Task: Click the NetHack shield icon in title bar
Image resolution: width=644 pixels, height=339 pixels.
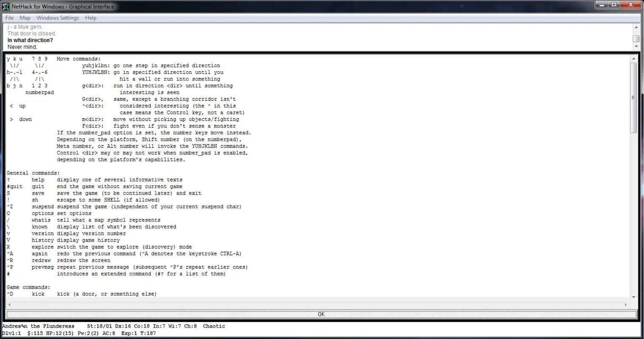Action: 6,6
